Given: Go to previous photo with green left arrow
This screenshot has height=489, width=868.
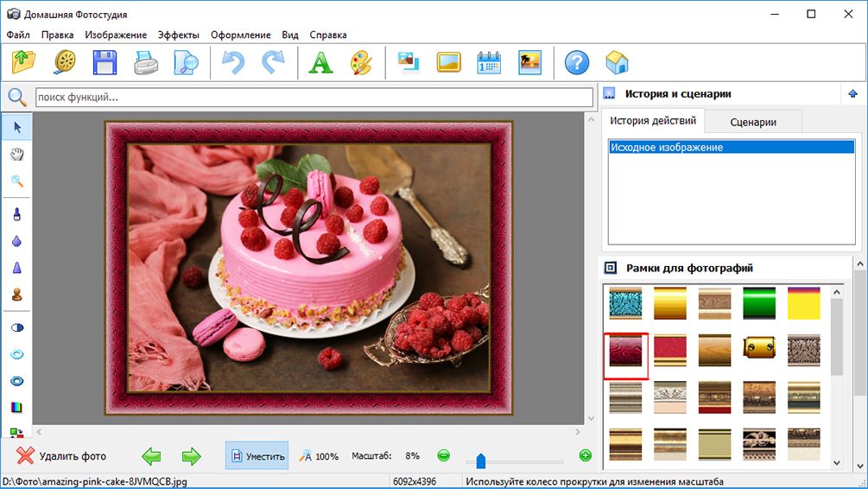Looking at the screenshot, I should tap(151, 456).
